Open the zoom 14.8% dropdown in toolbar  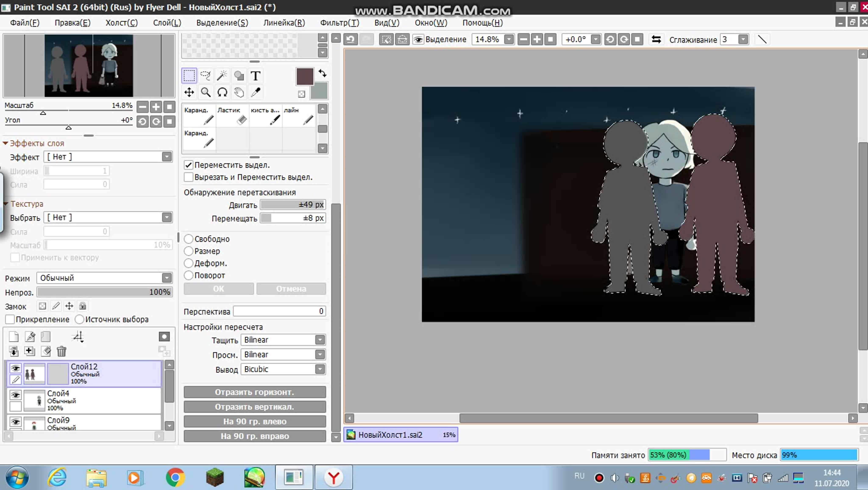509,39
